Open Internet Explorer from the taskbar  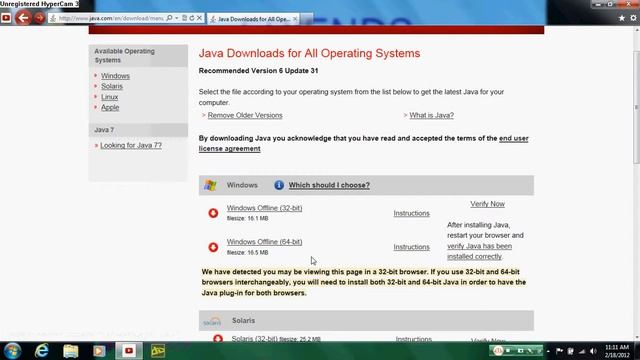(x=42, y=351)
